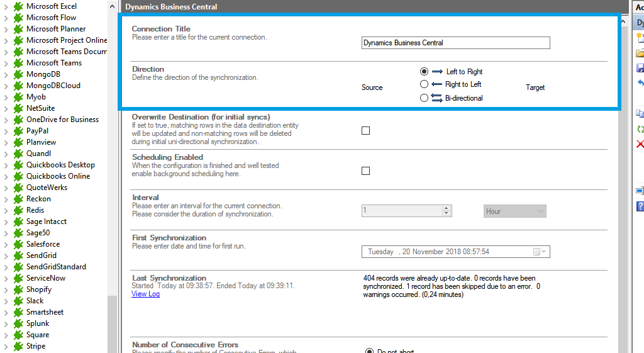Viewport: 644px width, 353px height.
Task: Open the View Log link
Action: click(145, 294)
